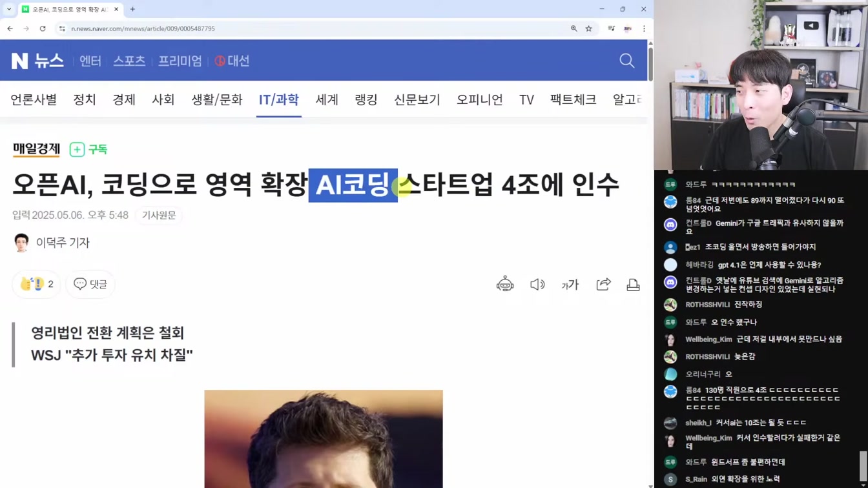Select the TV tab

point(526,99)
